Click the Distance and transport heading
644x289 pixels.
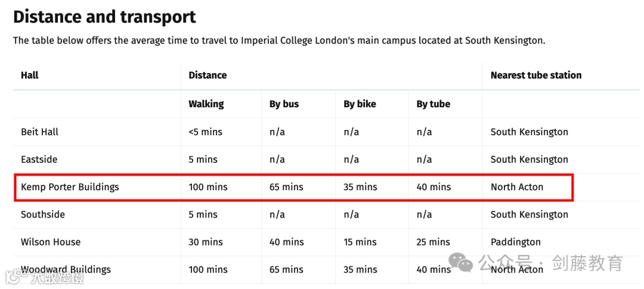105,17
